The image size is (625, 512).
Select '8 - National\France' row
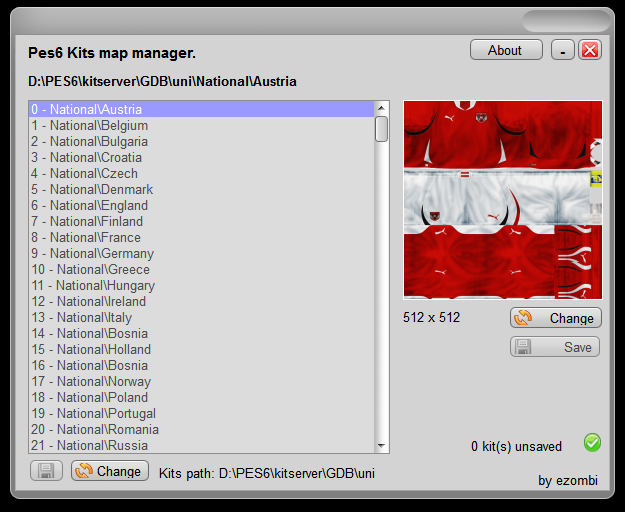click(202, 237)
